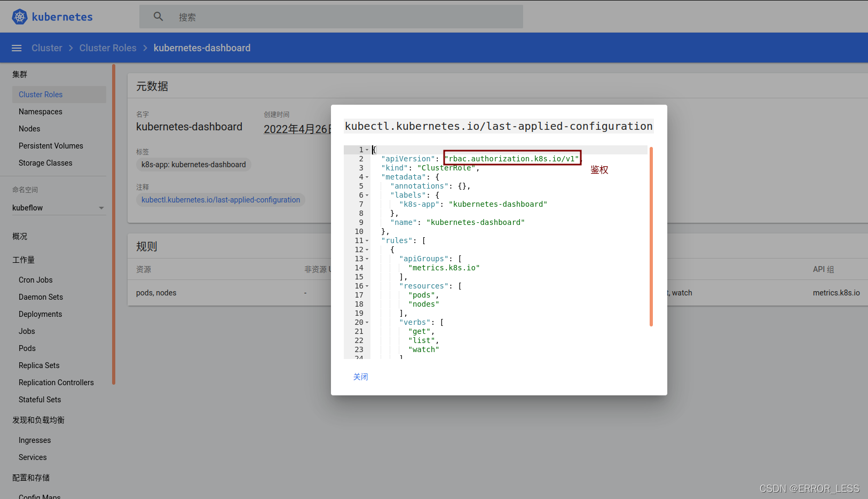Viewport: 868px width, 499px height.
Task: Open Nodes in sidebar
Action: [29, 129]
